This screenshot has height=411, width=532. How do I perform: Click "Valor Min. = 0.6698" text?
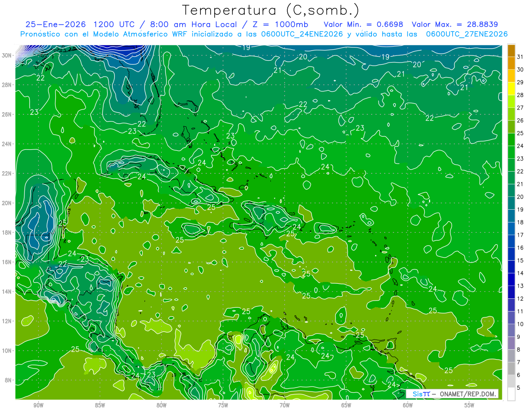364,24
